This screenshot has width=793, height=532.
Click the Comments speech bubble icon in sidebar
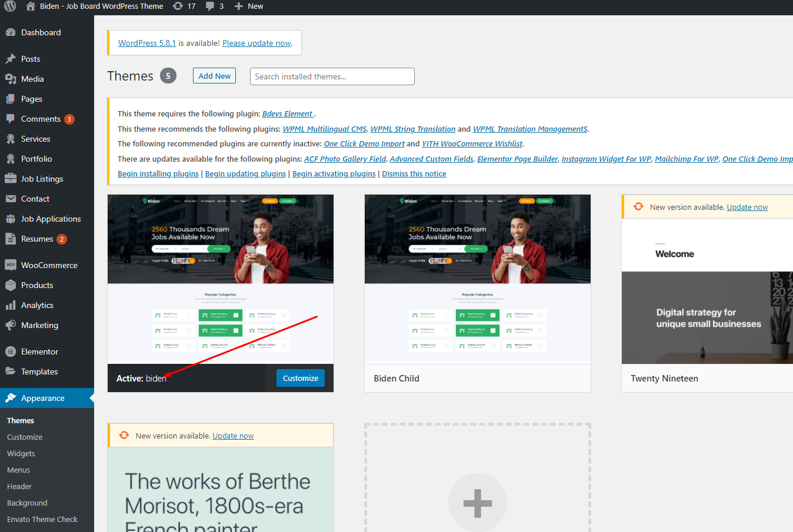coord(11,119)
